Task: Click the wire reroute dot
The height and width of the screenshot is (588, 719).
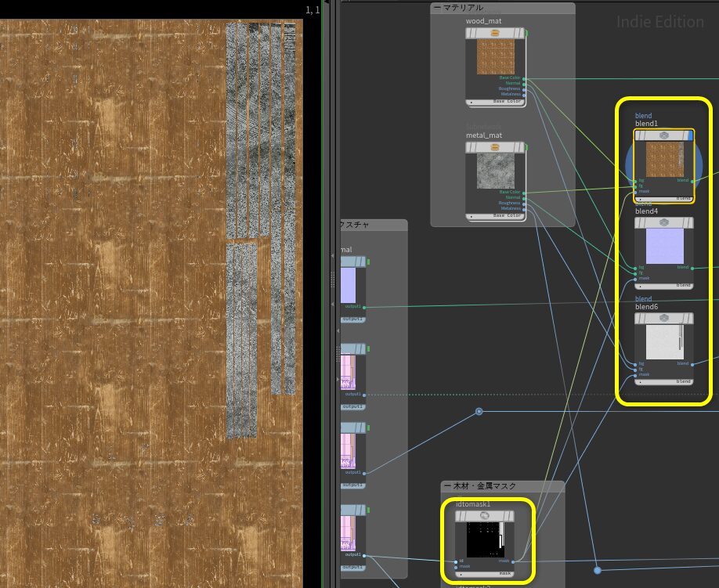Action: (479, 411)
